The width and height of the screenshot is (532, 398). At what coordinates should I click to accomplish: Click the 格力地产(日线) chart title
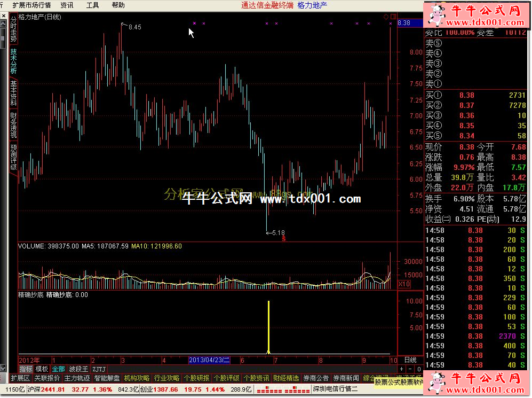coord(39,17)
